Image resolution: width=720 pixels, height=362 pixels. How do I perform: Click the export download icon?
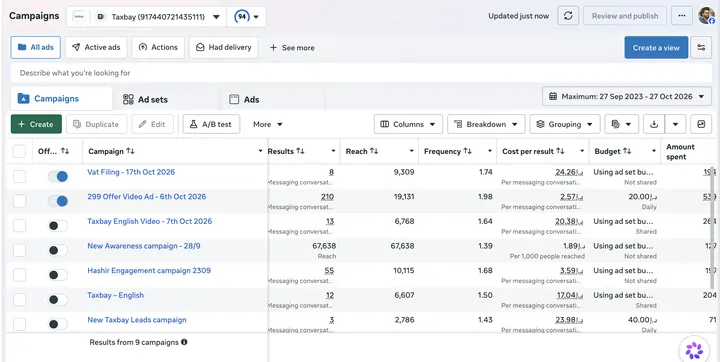tap(654, 124)
